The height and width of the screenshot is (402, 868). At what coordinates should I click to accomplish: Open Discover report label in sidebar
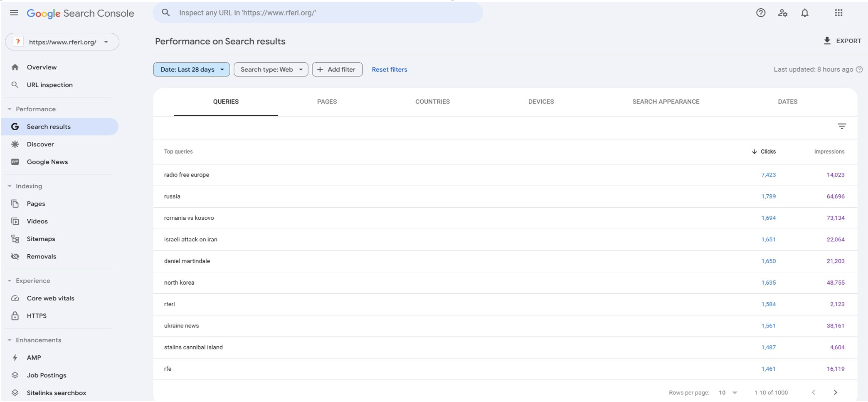pos(40,144)
